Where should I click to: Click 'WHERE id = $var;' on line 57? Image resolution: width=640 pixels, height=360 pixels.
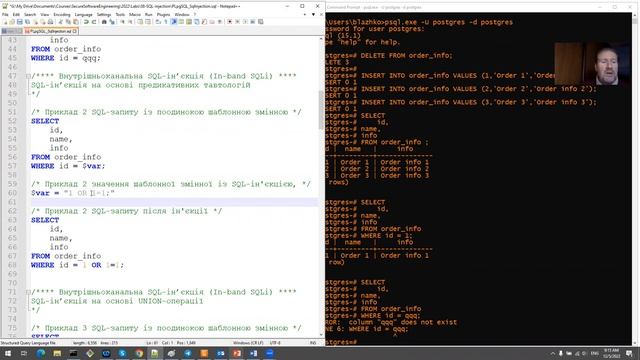click(68, 166)
